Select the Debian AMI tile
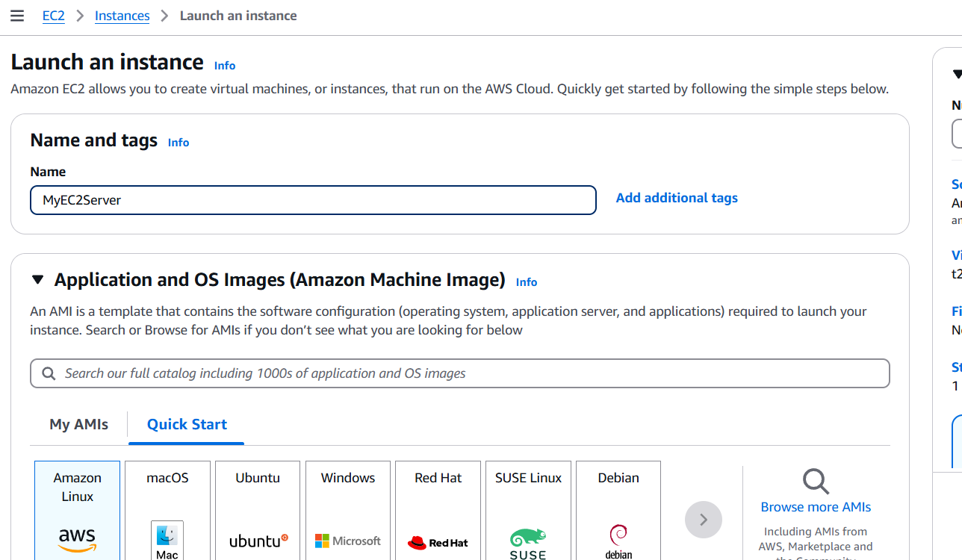This screenshot has height=560, width=962. [x=618, y=511]
